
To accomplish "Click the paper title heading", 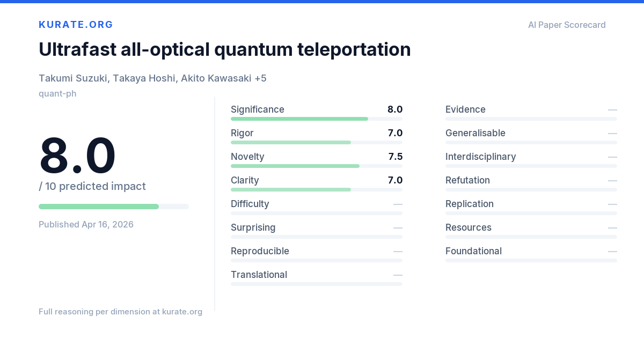I will [225, 49].
